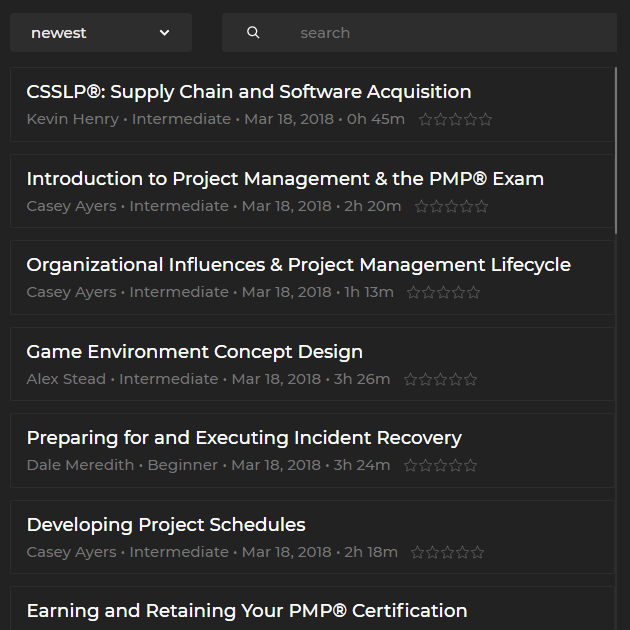630x630 pixels.
Task: Open Developing Project Schedules course
Action: coord(166,525)
